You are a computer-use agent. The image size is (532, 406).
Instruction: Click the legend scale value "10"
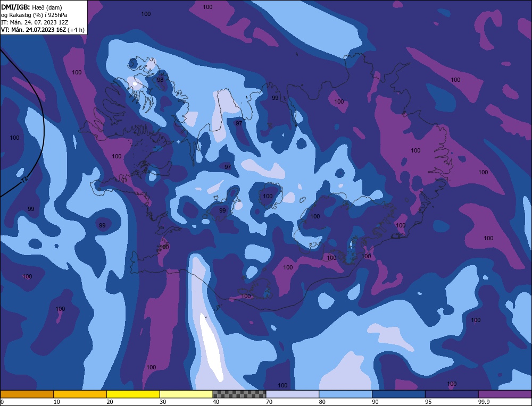pyautogui.click(x=57, y=402)
